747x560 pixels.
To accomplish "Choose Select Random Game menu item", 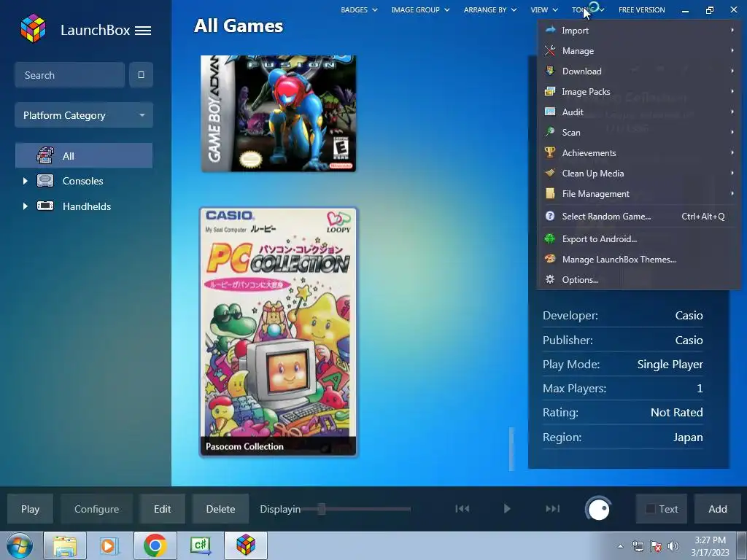I will coord(638,216).
